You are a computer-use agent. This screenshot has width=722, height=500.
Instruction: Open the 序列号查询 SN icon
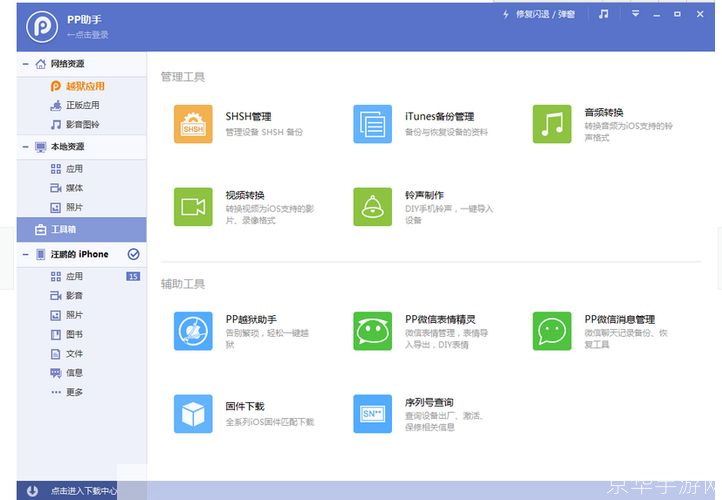[373, 414]
